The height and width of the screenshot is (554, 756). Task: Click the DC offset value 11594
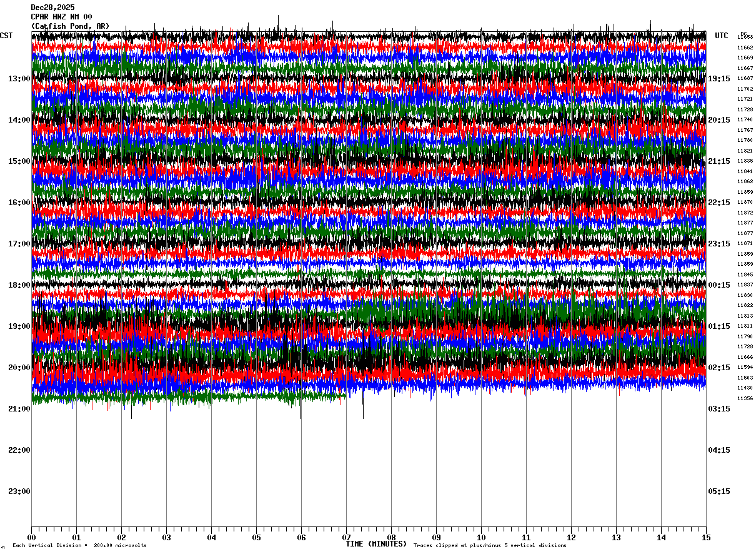click(745, 368)
